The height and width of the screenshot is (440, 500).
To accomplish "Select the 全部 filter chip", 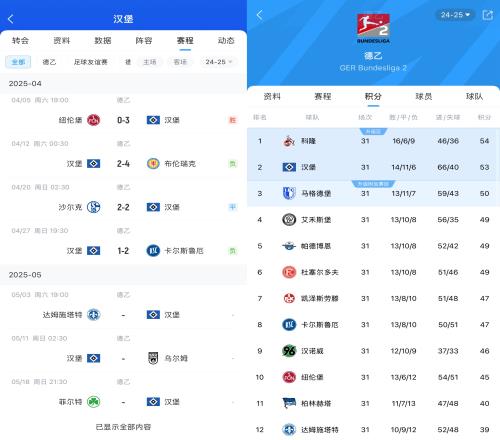I will (x=18, y=62).
